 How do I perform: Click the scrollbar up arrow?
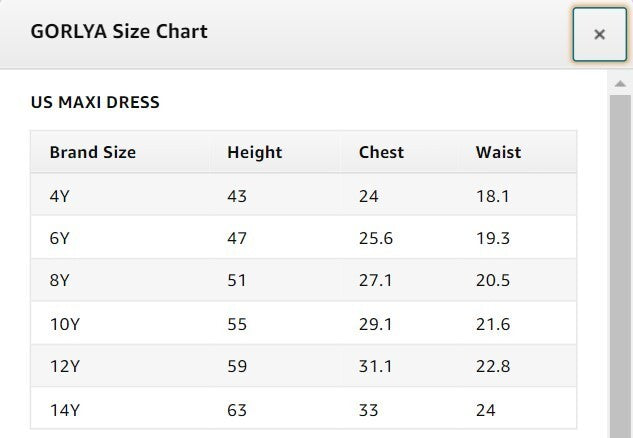tap(620, 84)
